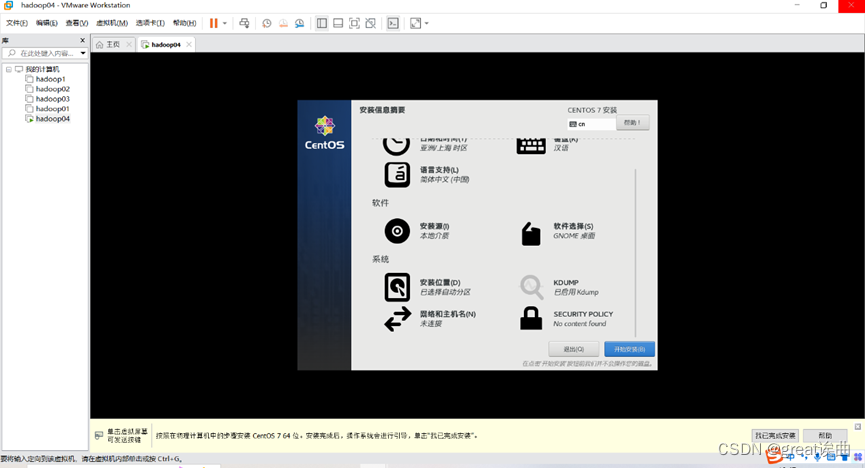Close the 主页 tab
865x468 pixels.
129,45
